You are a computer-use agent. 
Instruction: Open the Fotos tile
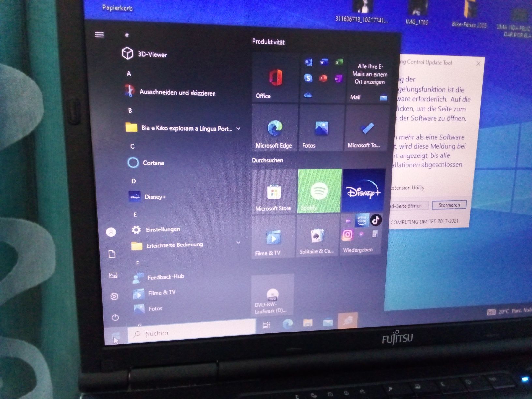click(321, 128)
